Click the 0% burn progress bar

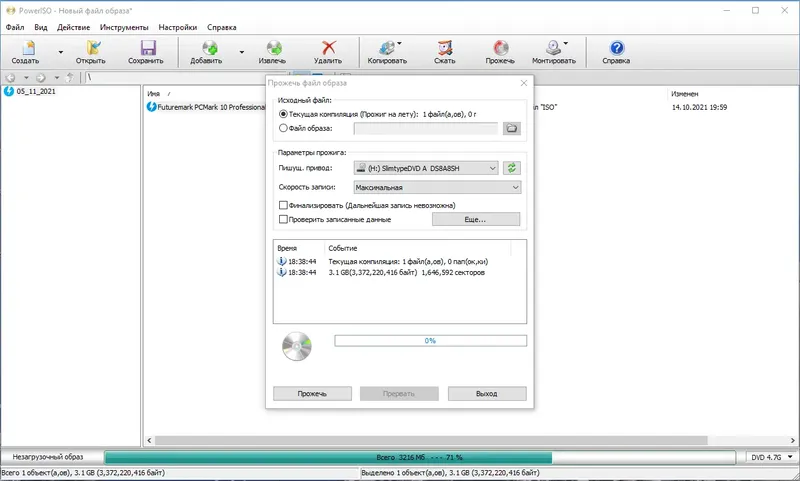point(430,341)
